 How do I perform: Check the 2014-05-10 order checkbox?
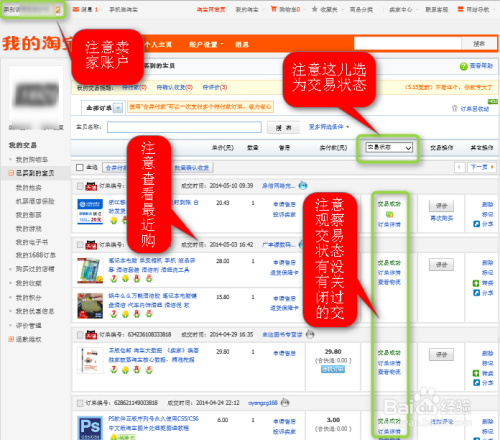tap(80, 186)
